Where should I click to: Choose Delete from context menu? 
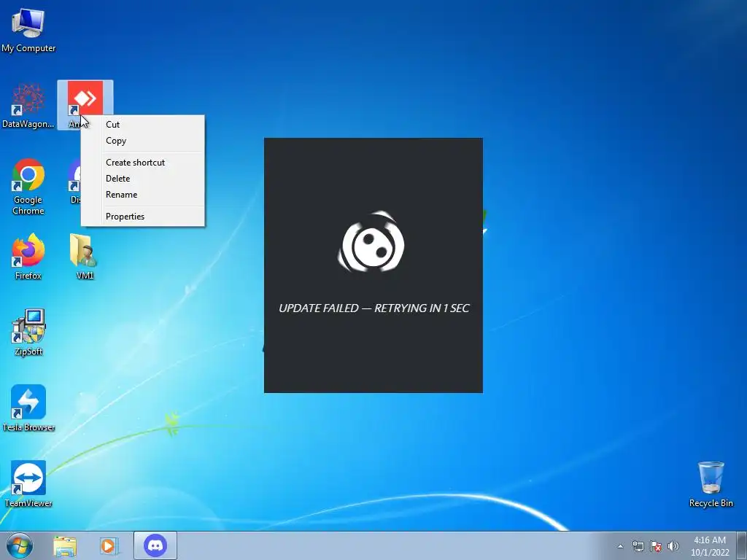coord(143,179)
